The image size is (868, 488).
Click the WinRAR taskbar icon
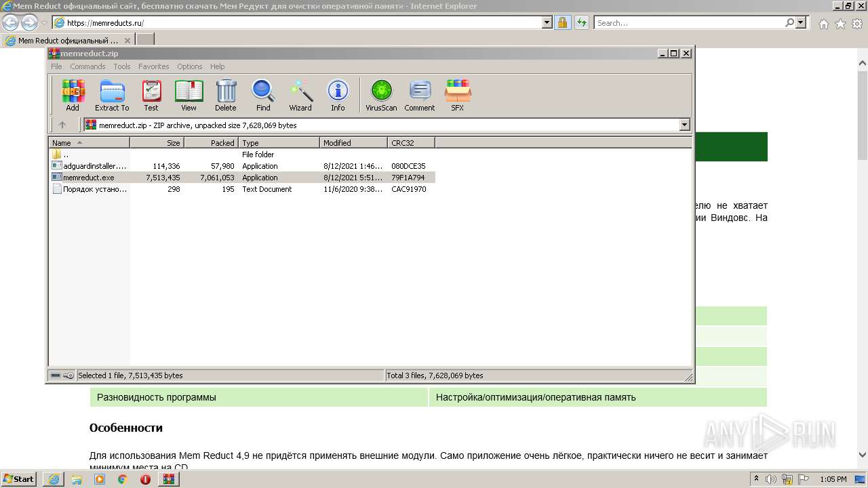(x=169, y=479)
